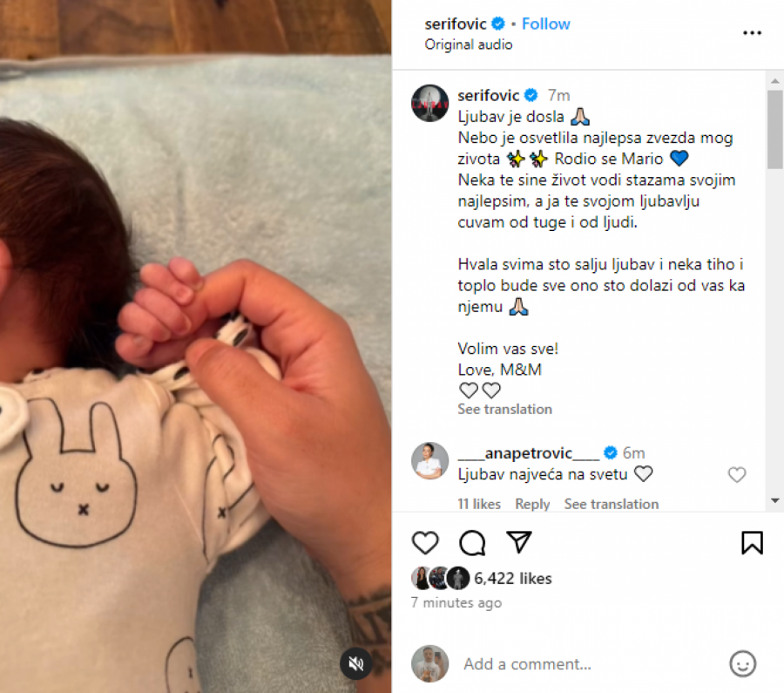Save post with bookmark icon
The height and width of the screenshot is (693, 784).
pos(752,543)
